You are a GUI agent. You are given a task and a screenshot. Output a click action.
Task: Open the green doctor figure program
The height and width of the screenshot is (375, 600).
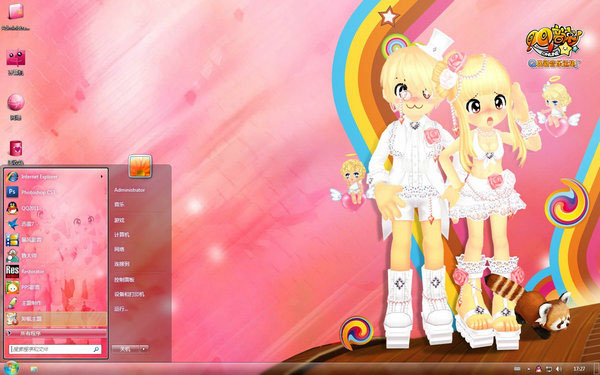coord(55,256)
